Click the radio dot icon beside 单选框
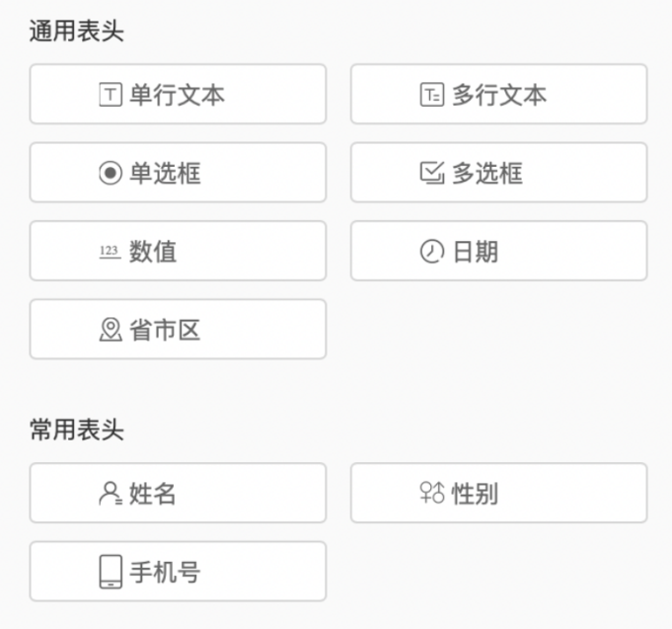This screenshot has width=672, height=629. [x=111, y=174]
